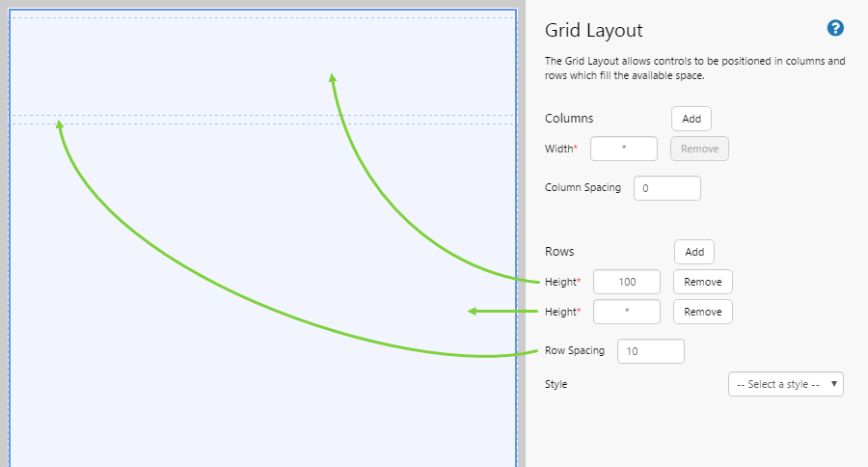
Task: Add a new column
Action: 692,119
